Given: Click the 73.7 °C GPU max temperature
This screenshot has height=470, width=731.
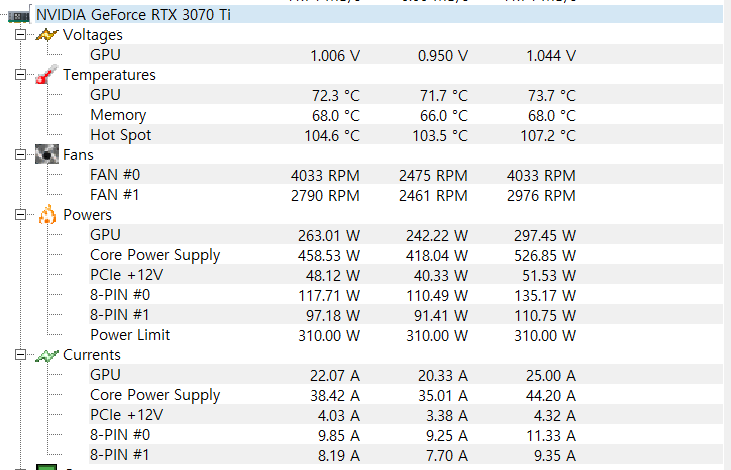Looking at the screenshot, I should [552, 96].
